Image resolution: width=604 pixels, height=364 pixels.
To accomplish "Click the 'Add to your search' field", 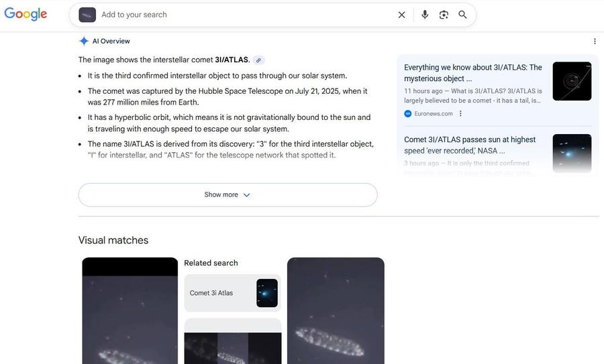I will point(242,15).
